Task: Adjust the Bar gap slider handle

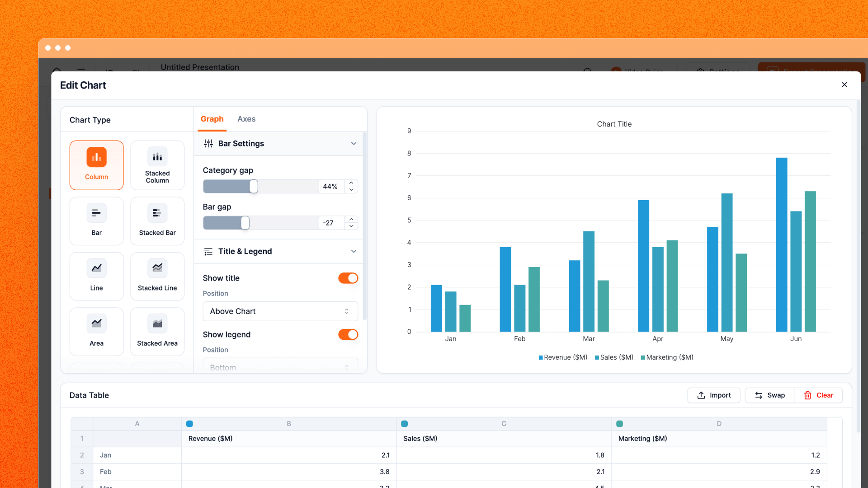Action: point(245,223)
